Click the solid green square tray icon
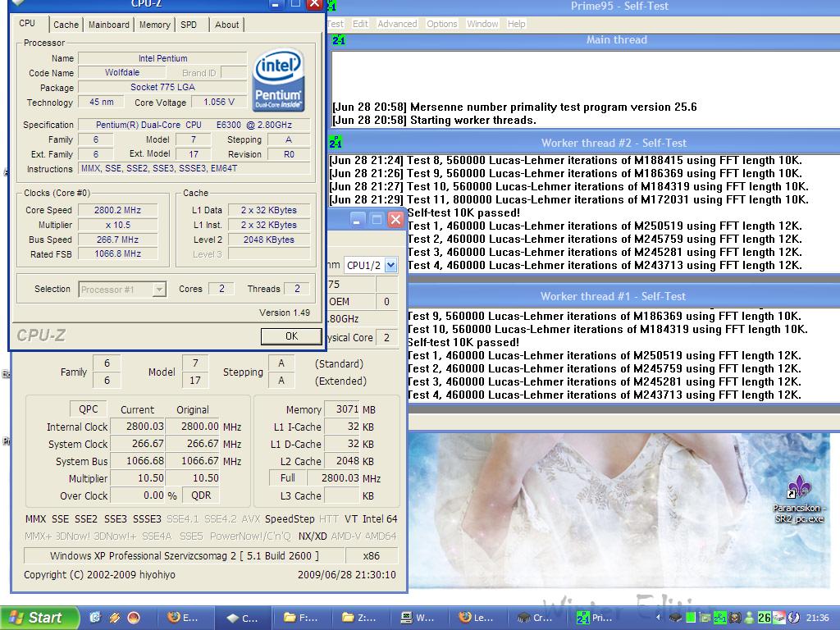Image resolution: width=840 pixels, height=630 pixels. tap(691, 618)
